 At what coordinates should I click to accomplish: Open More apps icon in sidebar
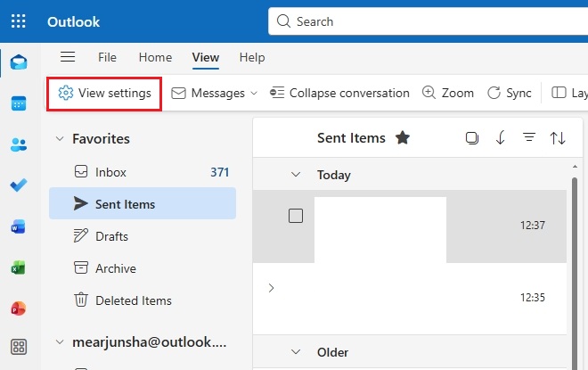tap(19, 347)
